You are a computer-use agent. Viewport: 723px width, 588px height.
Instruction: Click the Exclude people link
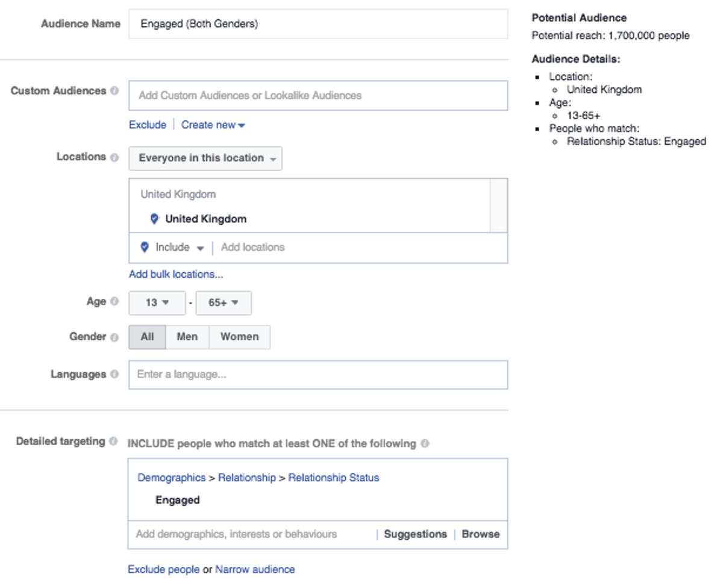pyautogui.click(x=164, y=569)
